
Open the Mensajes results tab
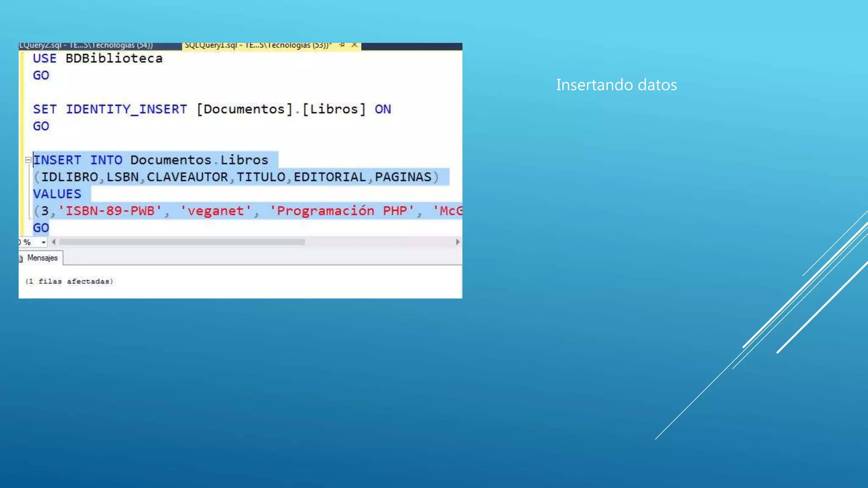pyautogui.click(x=42, y=258)
